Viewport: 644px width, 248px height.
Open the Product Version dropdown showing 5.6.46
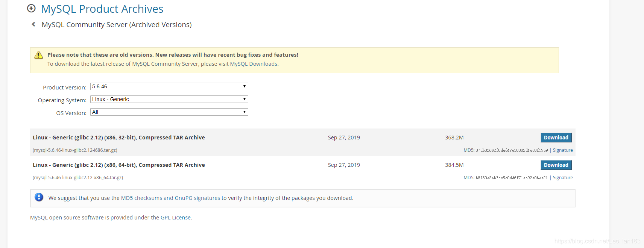(x=169, y=86)
